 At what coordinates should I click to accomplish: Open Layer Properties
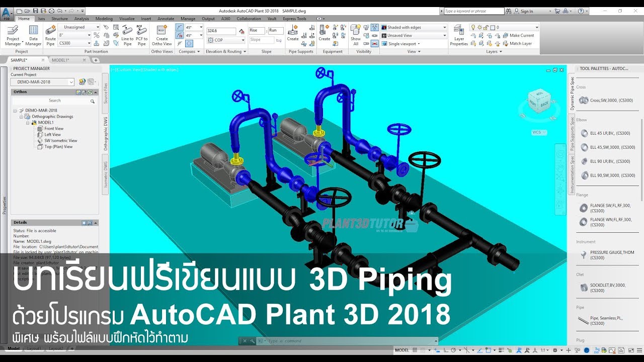click(459, 36)
